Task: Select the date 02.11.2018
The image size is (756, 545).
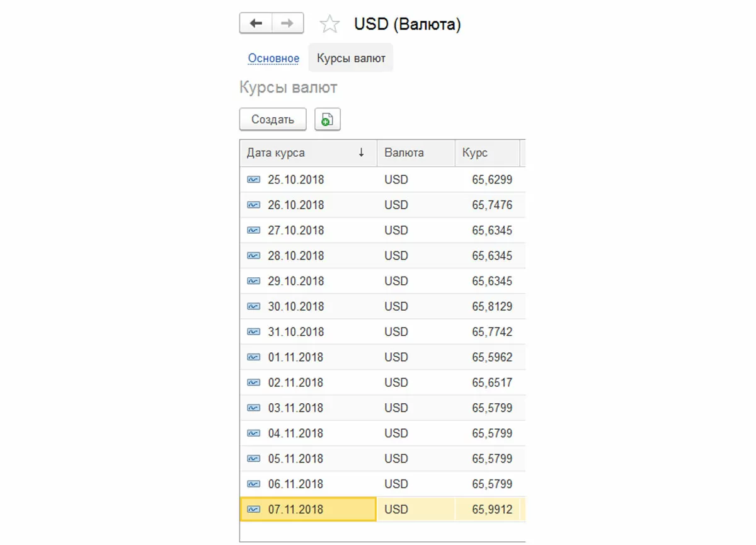Action: (x=296, y=382)
